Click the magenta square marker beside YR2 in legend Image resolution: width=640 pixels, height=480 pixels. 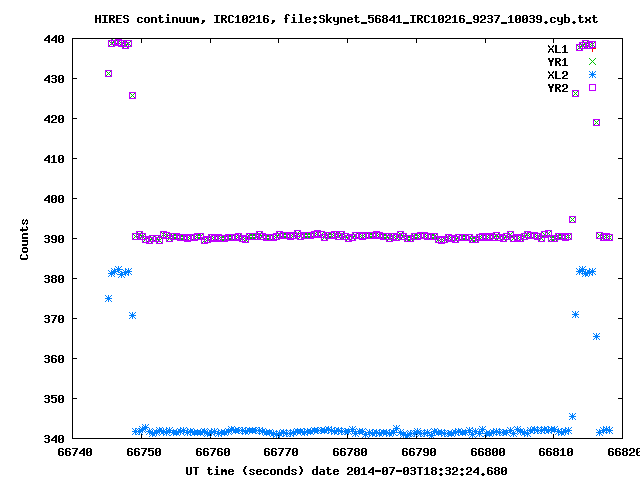592,87
